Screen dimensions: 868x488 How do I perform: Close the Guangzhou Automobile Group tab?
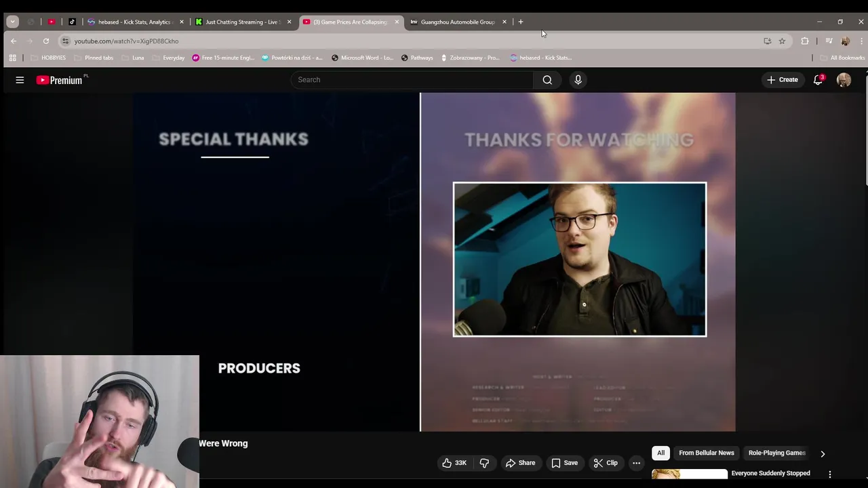pyautogui.click(x=504, y=22)
